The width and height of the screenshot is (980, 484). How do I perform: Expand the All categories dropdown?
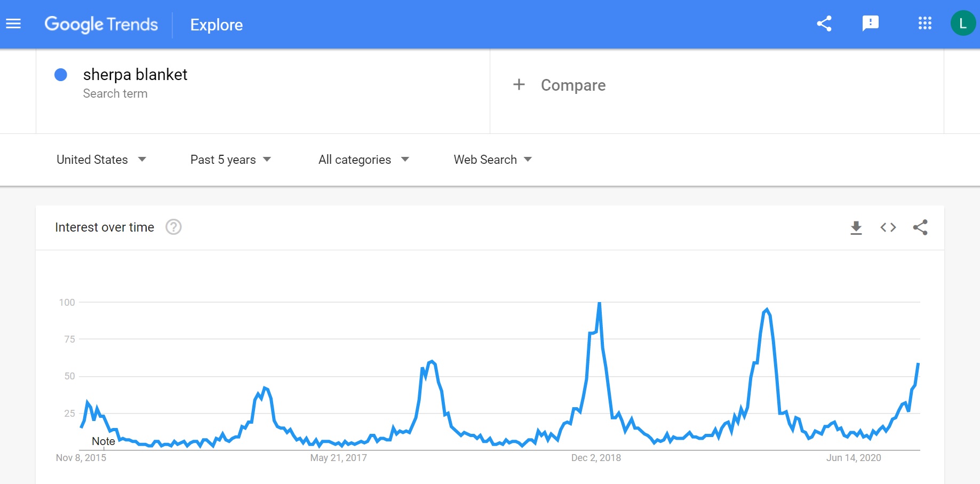(x=364, y=160)
